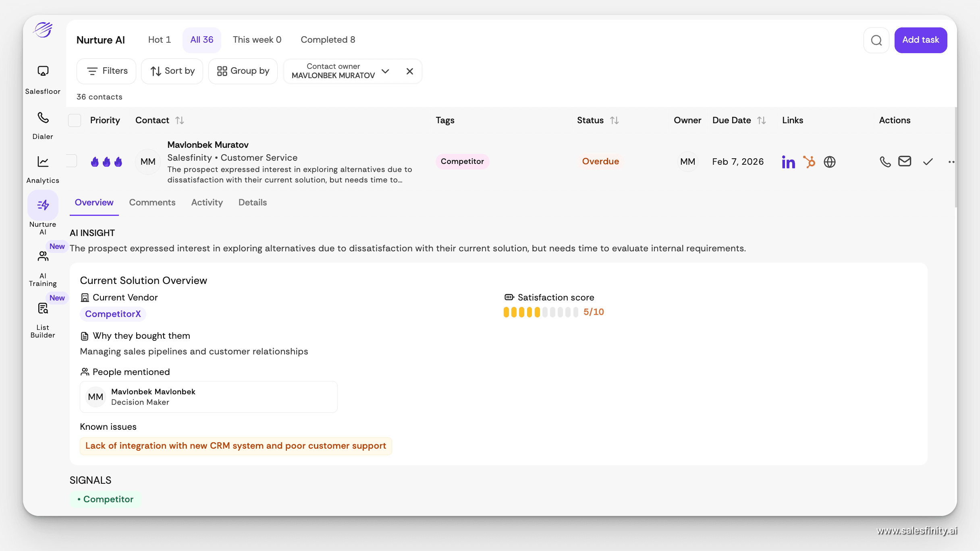980x551 pixels.
Task: Click the HubSpot link icon
Action: [x=809, y=162]
